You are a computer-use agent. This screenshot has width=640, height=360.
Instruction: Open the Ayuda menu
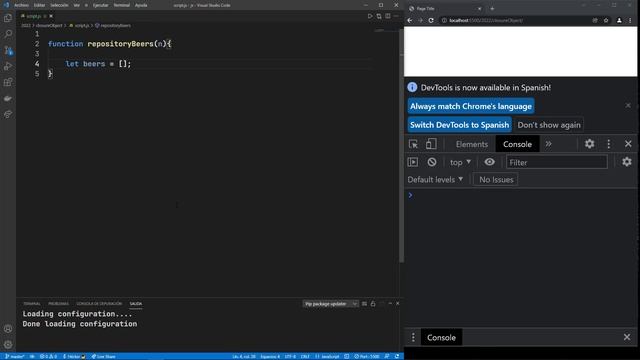(x=141, y=5)
